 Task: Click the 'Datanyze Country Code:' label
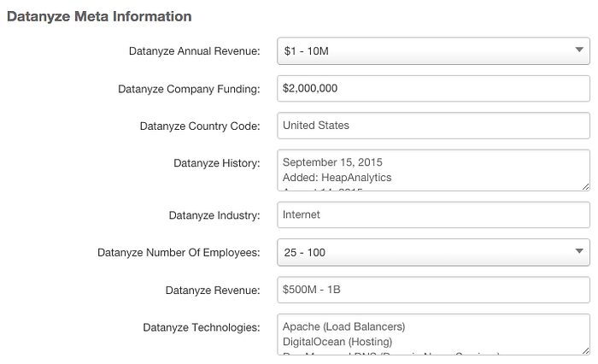tap(200, 126)
